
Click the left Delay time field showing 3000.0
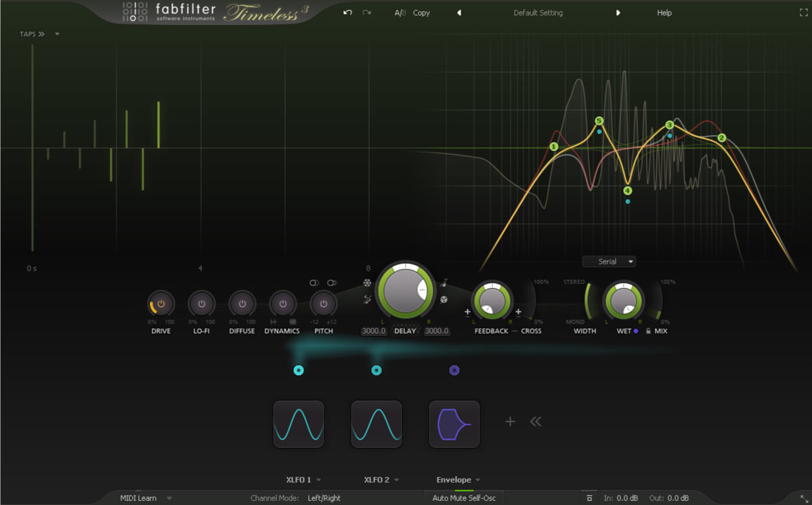[374, 331]
